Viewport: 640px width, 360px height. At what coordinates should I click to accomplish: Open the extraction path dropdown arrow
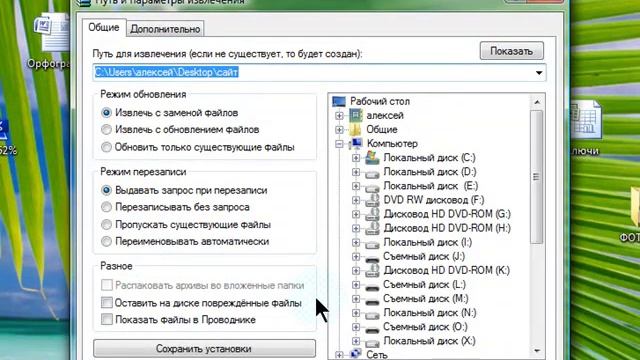(x=539, y=73)
